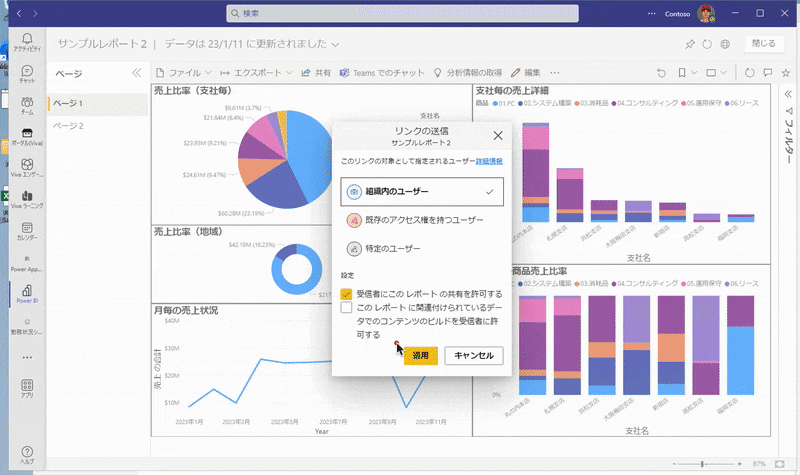Open the comments icon in the toolbar

tap(767, 73)
